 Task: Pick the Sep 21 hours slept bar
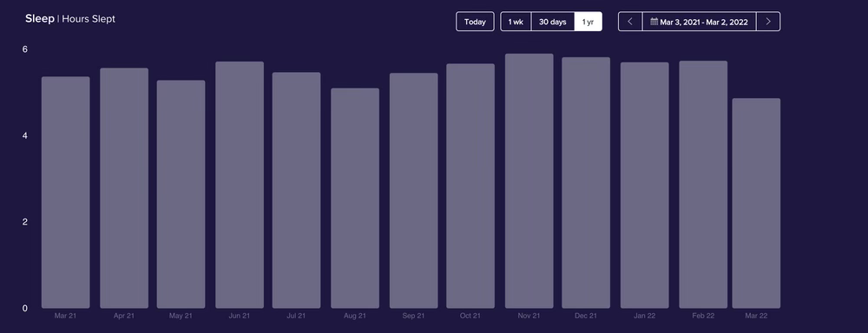413,191
